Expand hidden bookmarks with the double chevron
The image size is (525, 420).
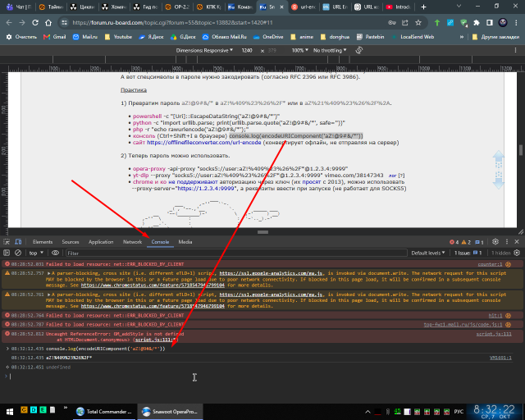click(x=462, y=37)
